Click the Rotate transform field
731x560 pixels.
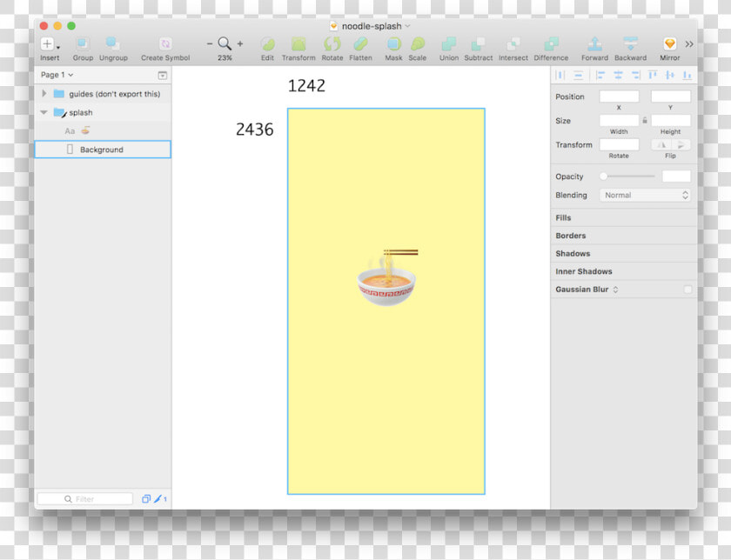click(x=619, y=145)
